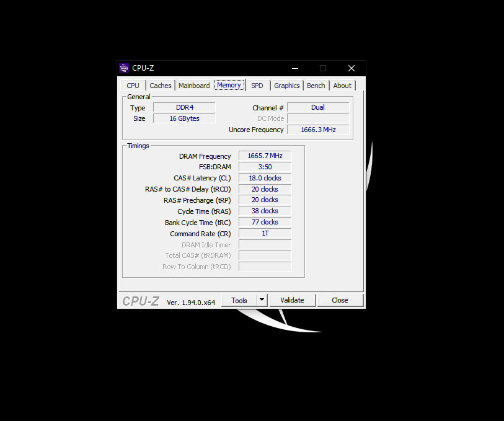The width and height of the screenshot is (504, 421).
Task: Click the empty Row To Column field
Action: [265, 267]
